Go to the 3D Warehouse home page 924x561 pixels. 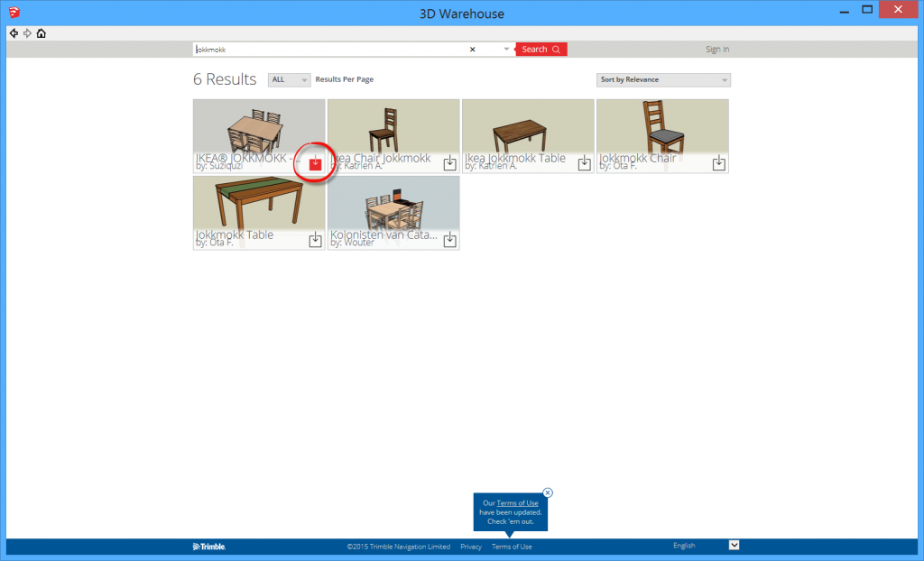tap(42, 32)
